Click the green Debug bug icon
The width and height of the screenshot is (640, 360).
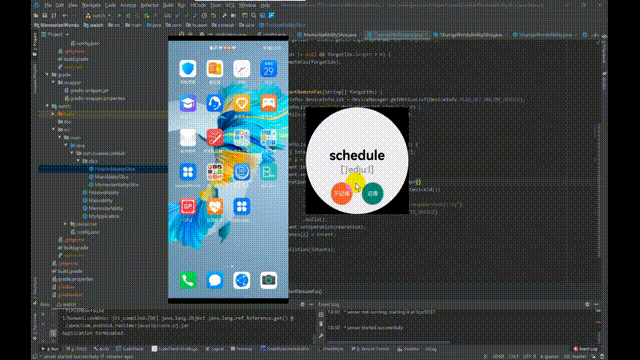[128, 16]
